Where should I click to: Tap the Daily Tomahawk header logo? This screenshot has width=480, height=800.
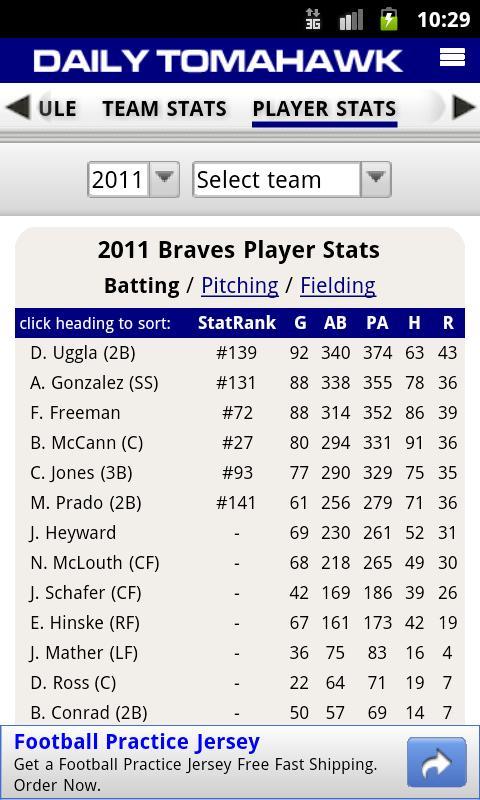(x=218, y=61)
